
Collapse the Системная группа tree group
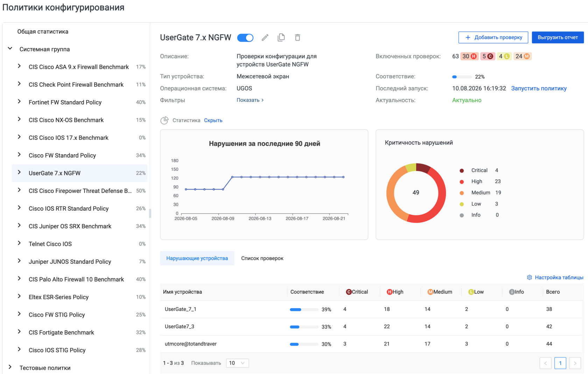(x=10, y=49)
